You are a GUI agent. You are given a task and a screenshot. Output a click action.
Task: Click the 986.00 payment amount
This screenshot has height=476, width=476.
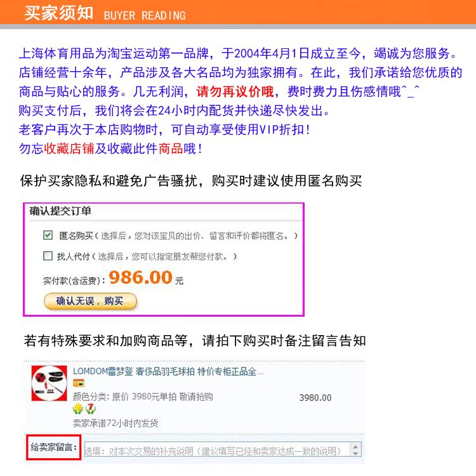(140, 277)
